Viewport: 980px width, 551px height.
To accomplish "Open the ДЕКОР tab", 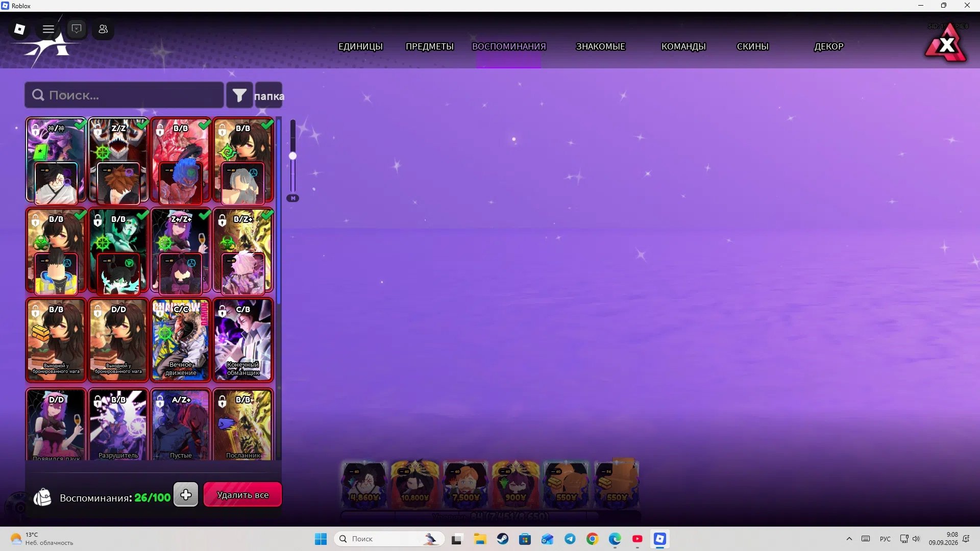I will coord(829,46).
